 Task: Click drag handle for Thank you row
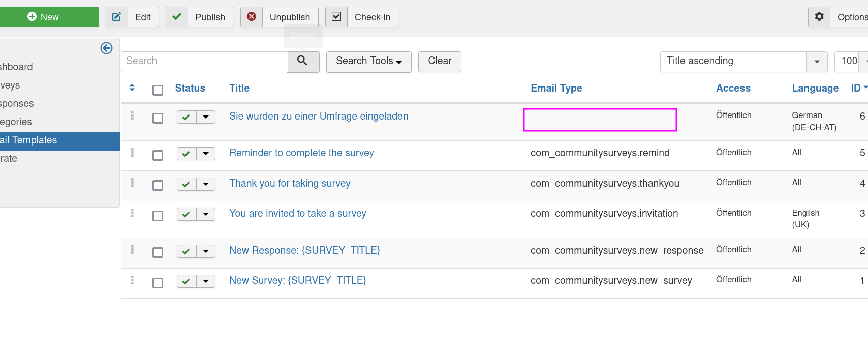[132, 183]
